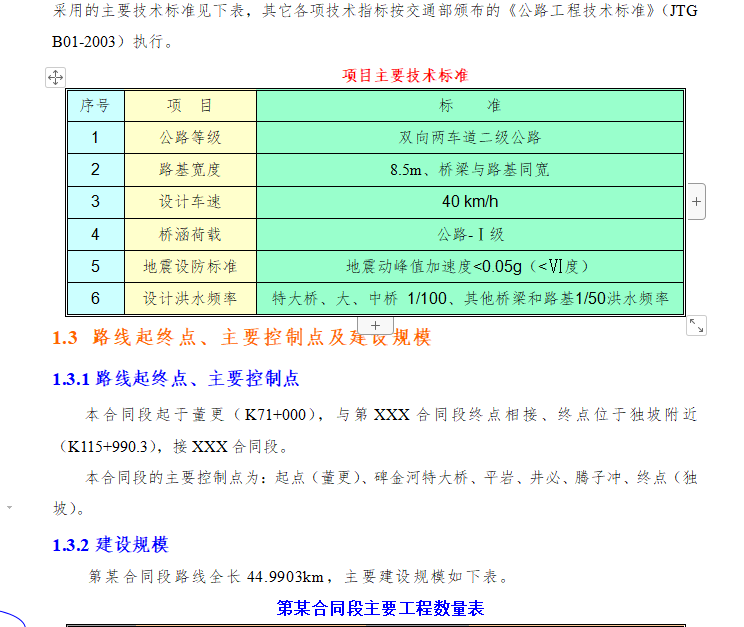This screenshot has width=744, height=627.
Task: Click the blue title 第某合同段主要工程数量表
Action: pyautogui.click(x=380, y=608)
